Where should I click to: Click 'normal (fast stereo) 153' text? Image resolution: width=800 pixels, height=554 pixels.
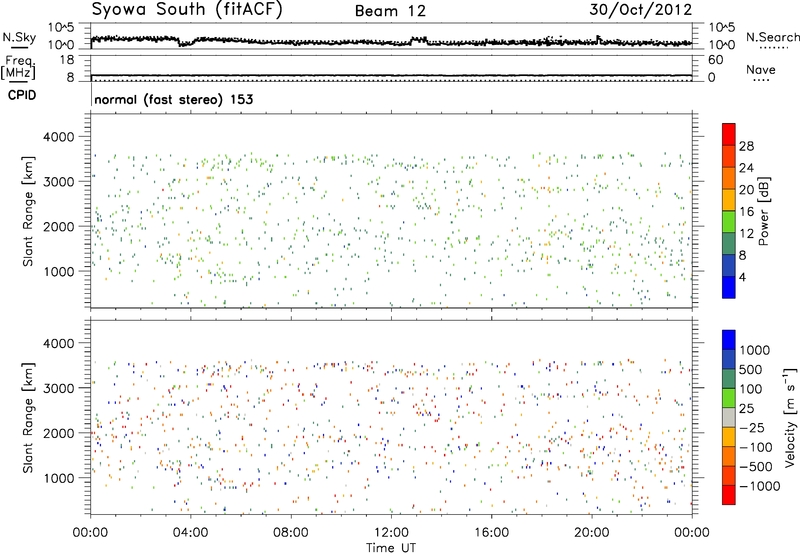(x=173, y=99)
